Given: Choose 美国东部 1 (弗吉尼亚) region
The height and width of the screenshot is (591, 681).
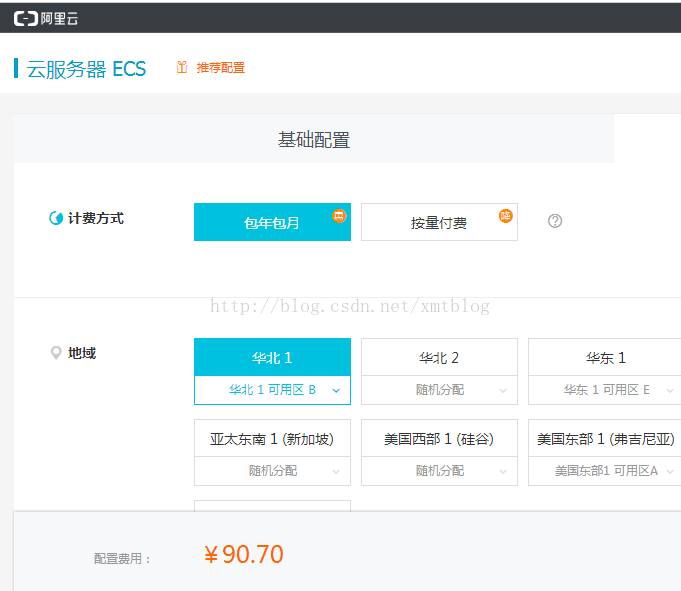Looking at the screenshot, I should [x=605, y=439].
